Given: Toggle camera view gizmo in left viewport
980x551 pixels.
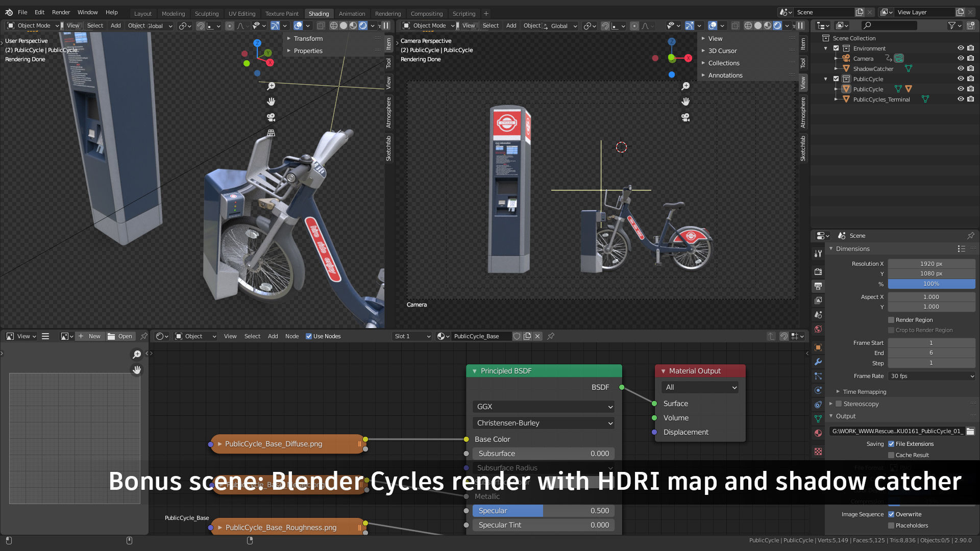Looking at the screenshot, I should pos(271,117).
